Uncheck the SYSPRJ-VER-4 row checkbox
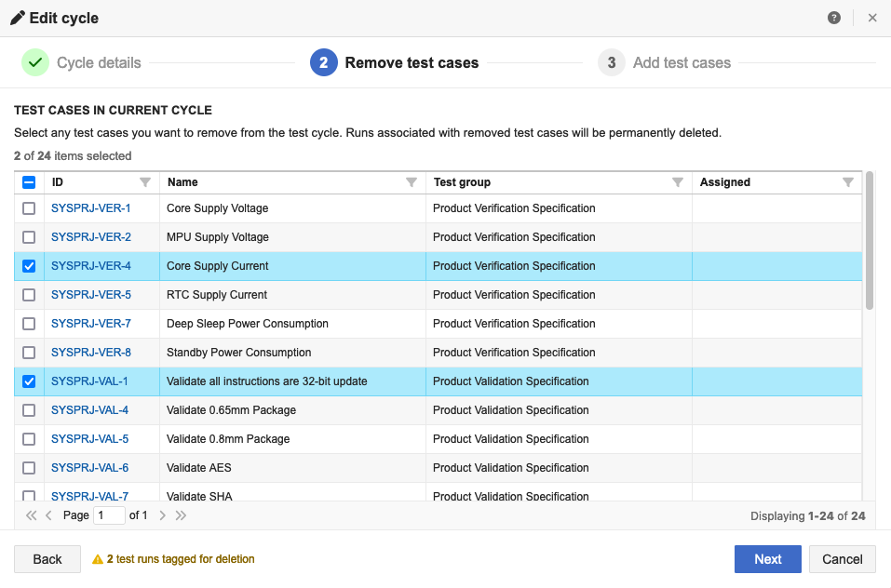Screen dimensions: 891x588 (29, 266)
